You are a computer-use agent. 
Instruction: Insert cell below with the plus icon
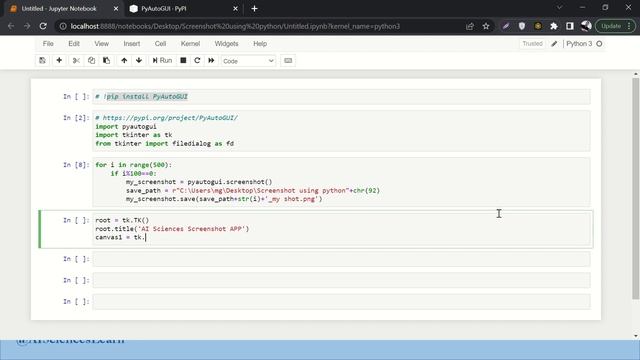(59, 60)
